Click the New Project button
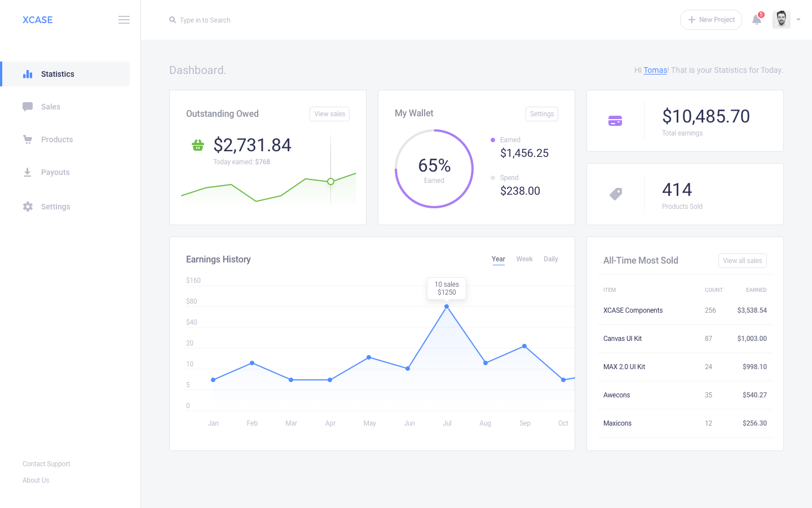This screenshot has width=812, height=508. tap(710, 20)
